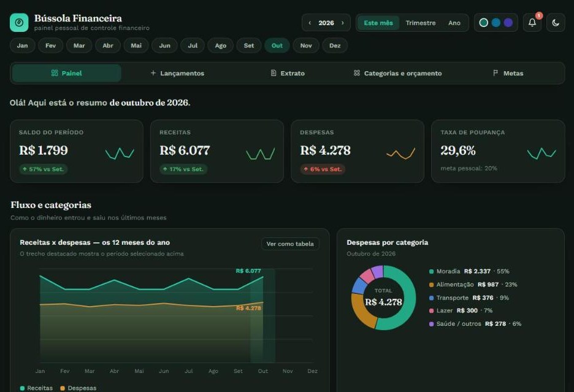574x392 pixels.
Task: Select month Ago chip
Action: tap(220, 45)
